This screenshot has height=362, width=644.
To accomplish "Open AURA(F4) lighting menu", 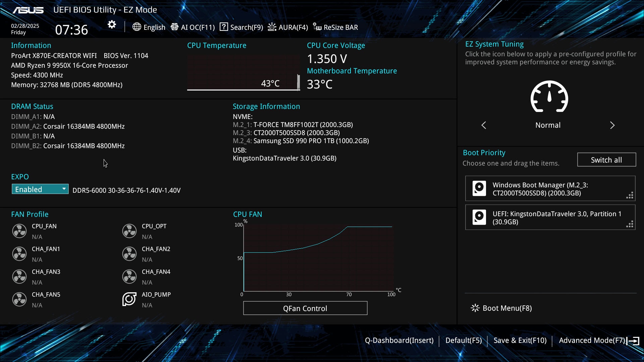I will (x=288, y=27).
